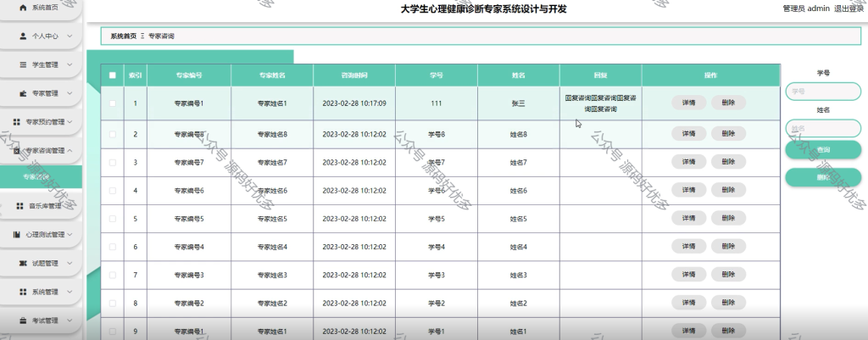Click the cell 专家姓名8
This screenshot has width=868, height=340.
[x=272, y=134]
